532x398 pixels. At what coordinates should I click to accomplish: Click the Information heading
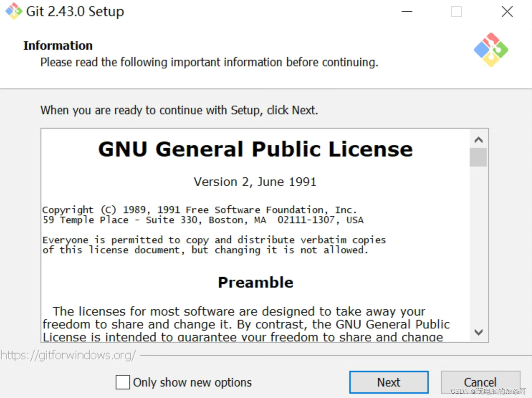coord(58,45)
